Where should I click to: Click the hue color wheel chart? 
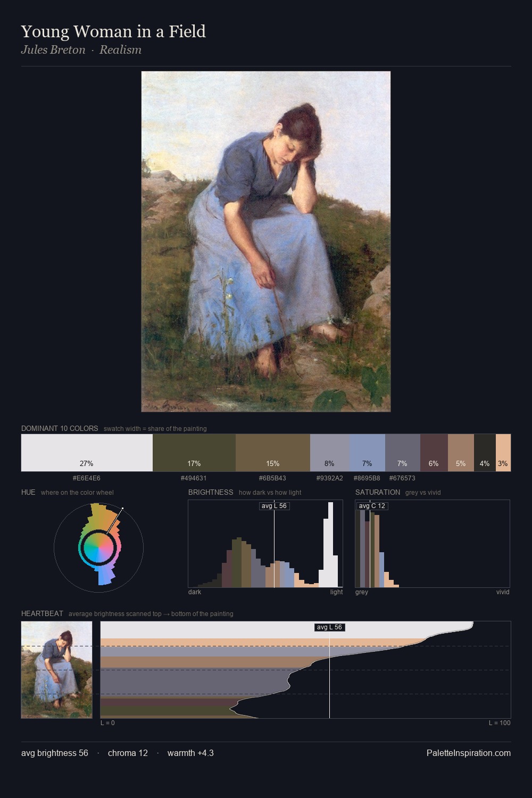(x=98, y=547)
